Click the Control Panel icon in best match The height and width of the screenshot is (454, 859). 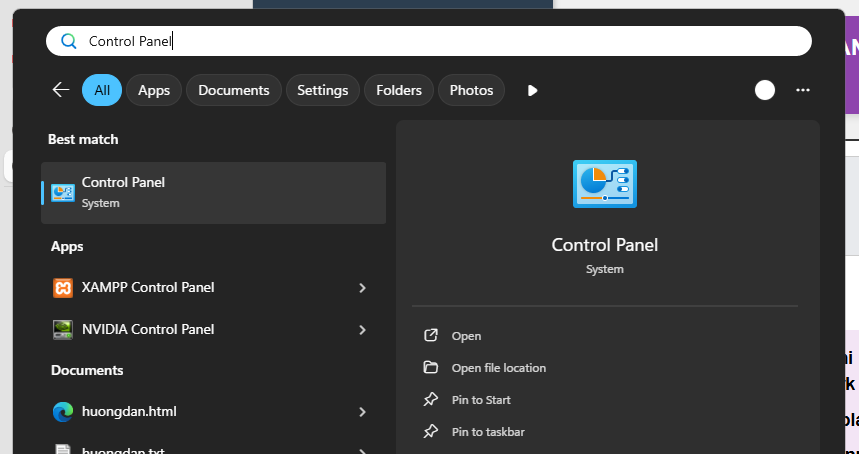pos(63,193)
